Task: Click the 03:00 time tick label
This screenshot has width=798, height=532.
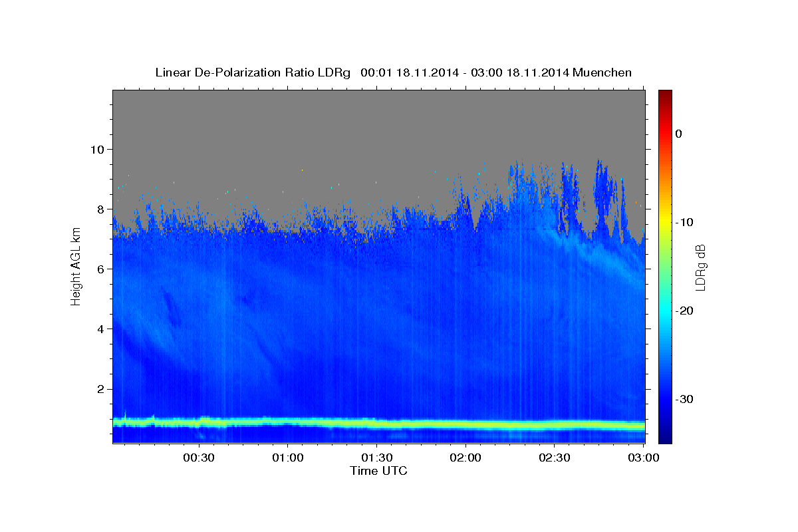Action: [643, 458]
